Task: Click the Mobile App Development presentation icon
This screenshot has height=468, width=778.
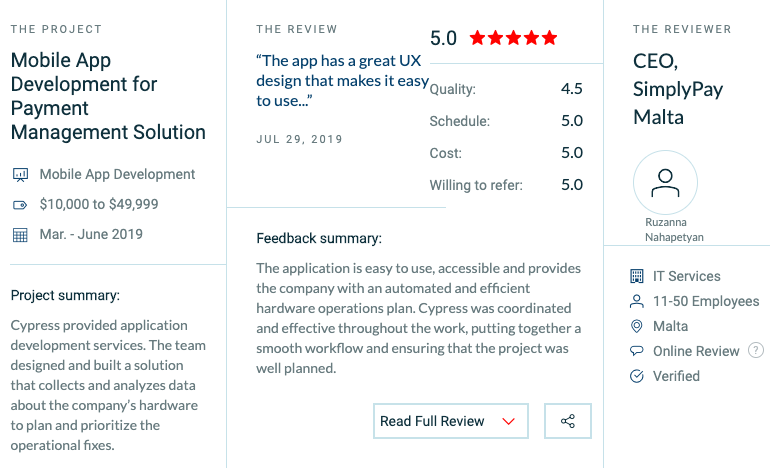Action: pyautogui.click(x=20, y=175)
